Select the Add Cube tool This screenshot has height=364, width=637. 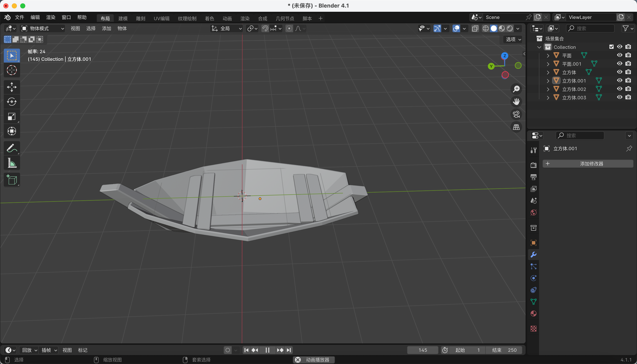[12, 180]
